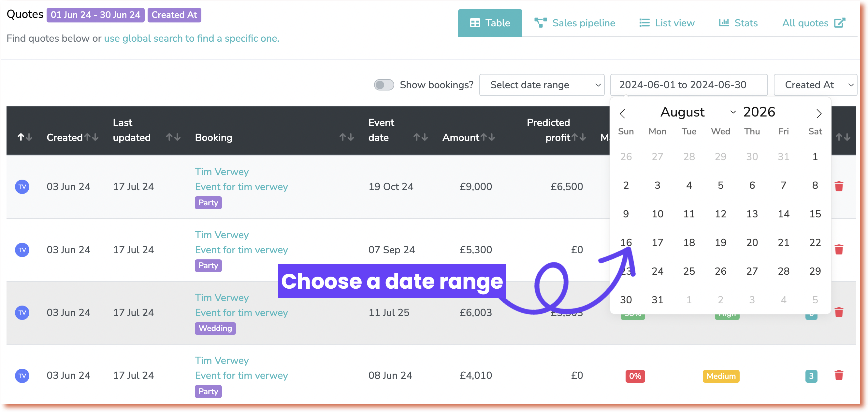
Task: Click the date range input field
Action: pos(688,85)
